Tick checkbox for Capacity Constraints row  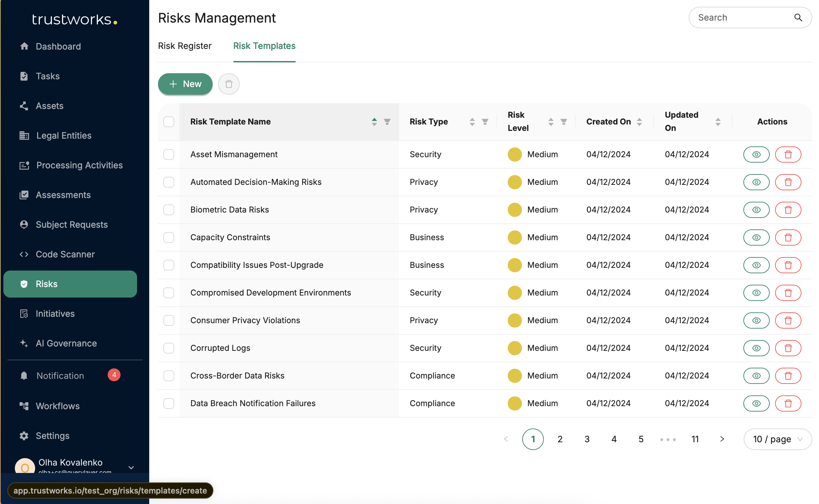pos(169,237)
